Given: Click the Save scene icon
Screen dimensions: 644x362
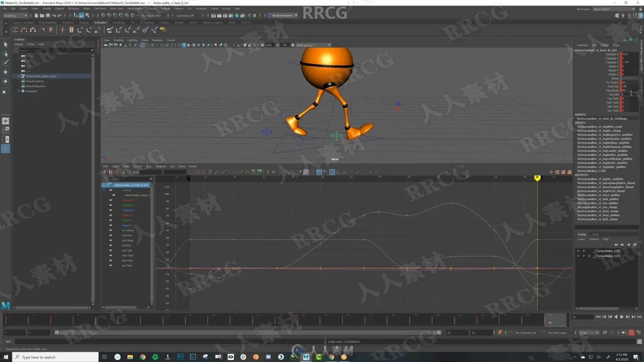Looking at the screenshot, I should pyautogui.click(x=48, y=15).
